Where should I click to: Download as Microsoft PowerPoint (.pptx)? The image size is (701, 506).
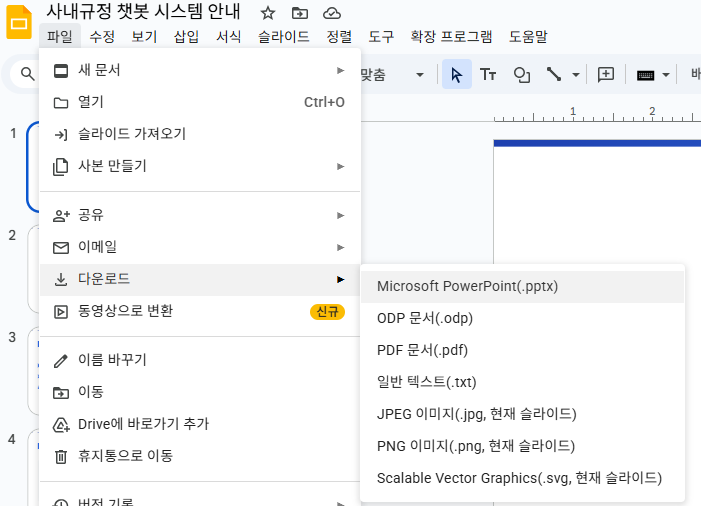coord(522,287)
